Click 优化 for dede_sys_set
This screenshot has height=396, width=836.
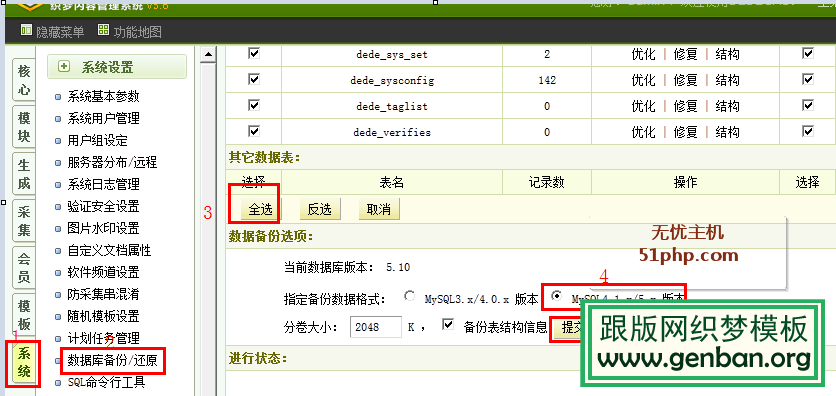pyautogui.click(x=643, y=54)
